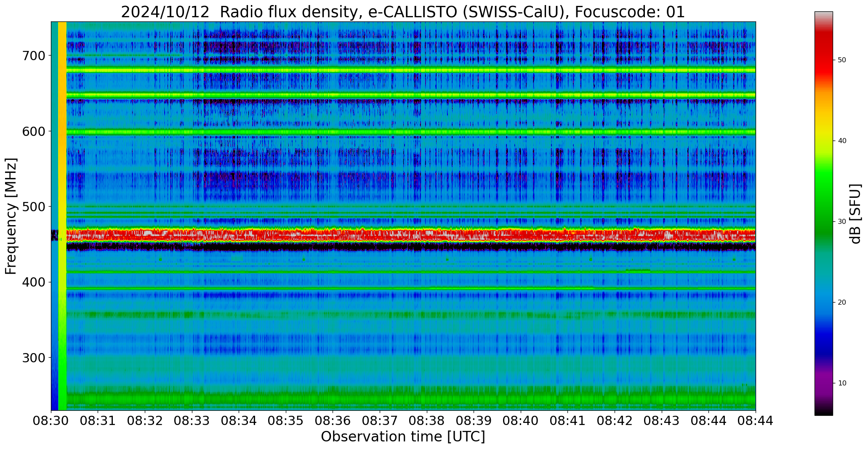868x449 pixels.
Task: Click the 08:38 time tick label
Action: [427, 421]
